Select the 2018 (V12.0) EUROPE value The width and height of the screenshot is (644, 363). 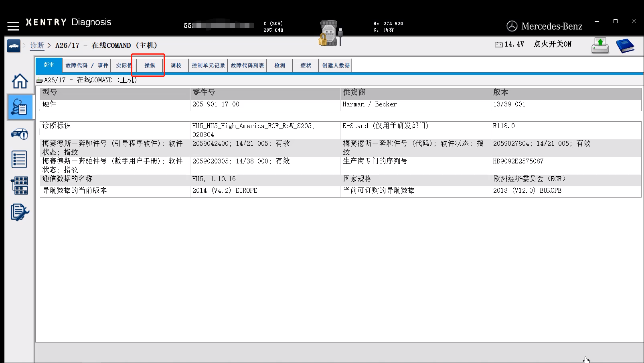point(527,191)
